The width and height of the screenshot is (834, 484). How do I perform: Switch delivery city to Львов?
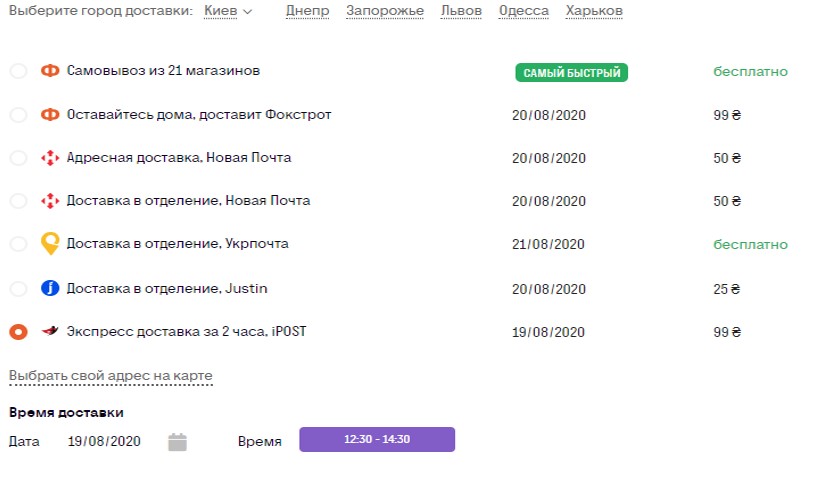click(x=461, y=11)
